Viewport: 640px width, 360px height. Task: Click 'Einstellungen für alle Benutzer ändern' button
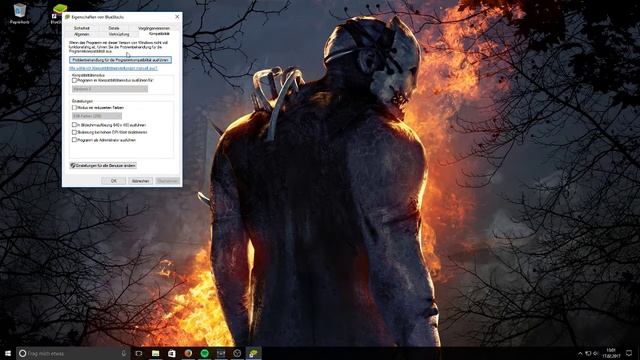(x=103, y=165)
